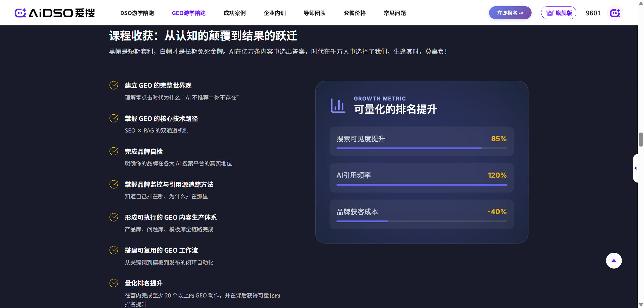Click checkmark beside 掌握品牌监控与引用源追踪方法
The image size is (644, 308).
tap(114, 184)
